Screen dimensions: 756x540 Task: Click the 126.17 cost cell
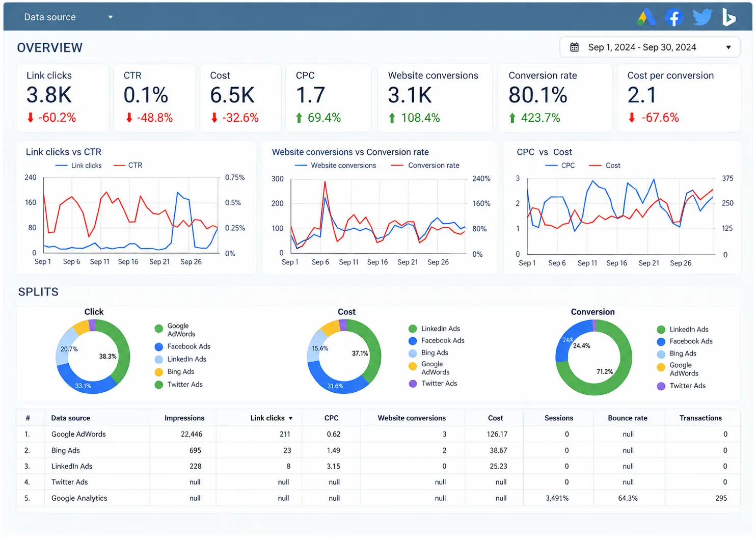pos(497,435)
